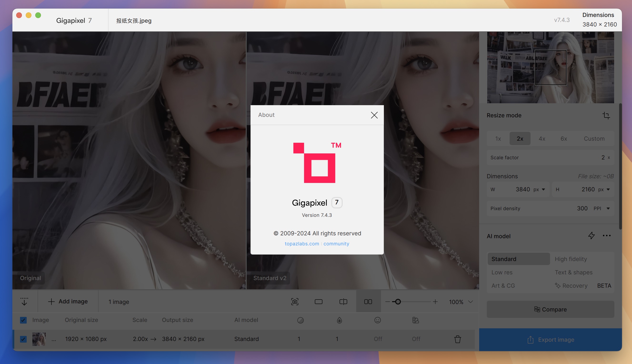632x364 pixels.
Task: Select the 4x resize mode tab
Action: tap(542, 138)
